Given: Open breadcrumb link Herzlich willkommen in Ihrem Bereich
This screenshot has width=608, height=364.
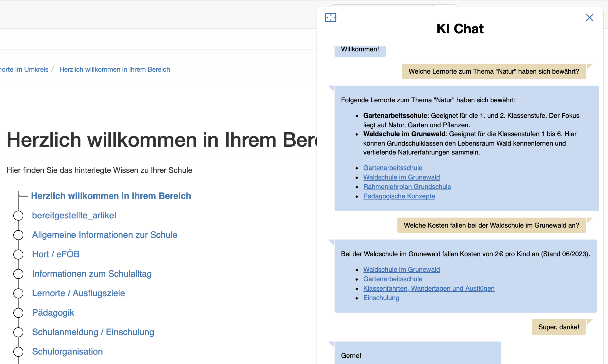Looking at the screenshot, I should [114, 69].
